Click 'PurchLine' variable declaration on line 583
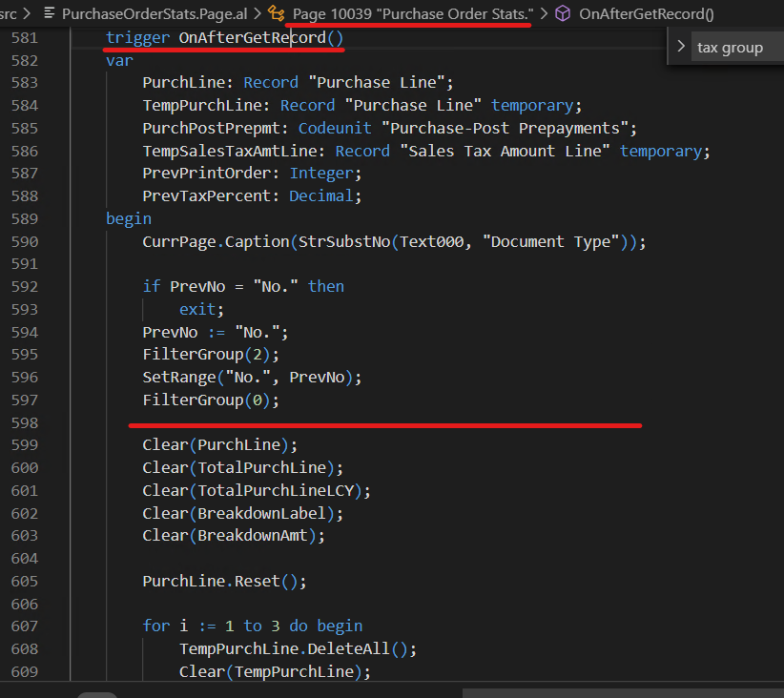Viewport: 784px width, 698px height. [183, 83]
